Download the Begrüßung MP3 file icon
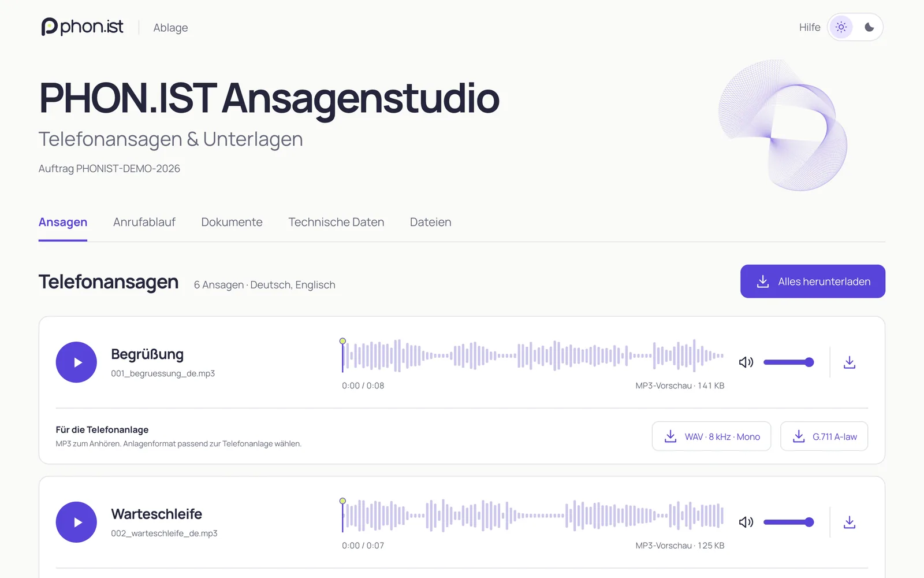924x578 pixels. [x=850, y=362]
